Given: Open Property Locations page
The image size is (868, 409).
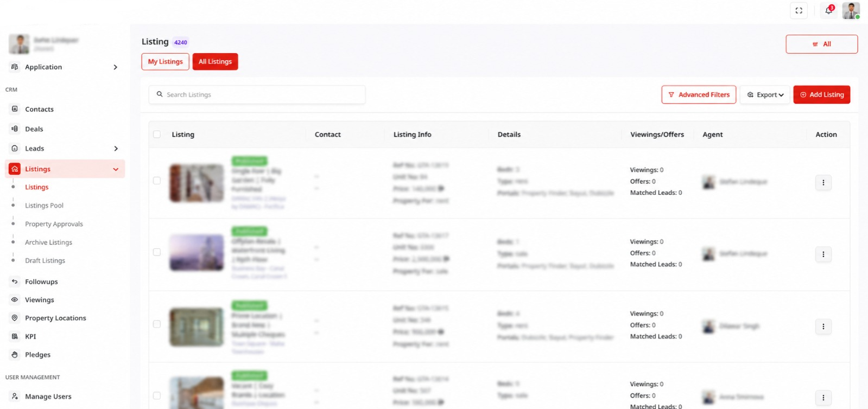Looking at the screenshot, I should (55, 318).
